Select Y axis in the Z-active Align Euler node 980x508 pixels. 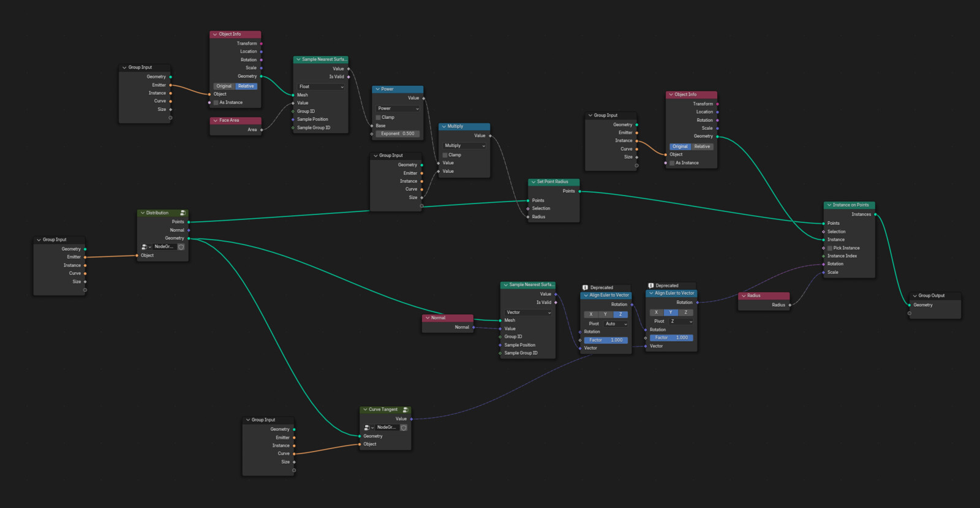click(606, 314)
